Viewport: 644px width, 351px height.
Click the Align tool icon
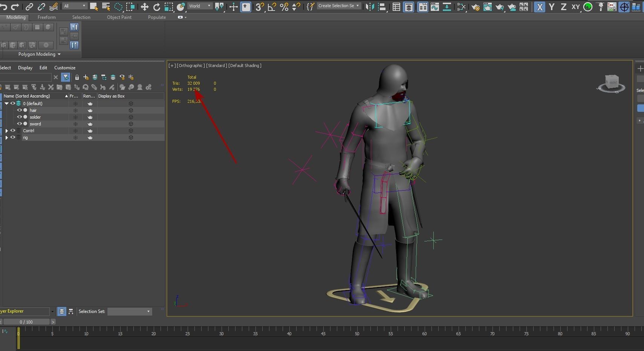pos(382,6)
